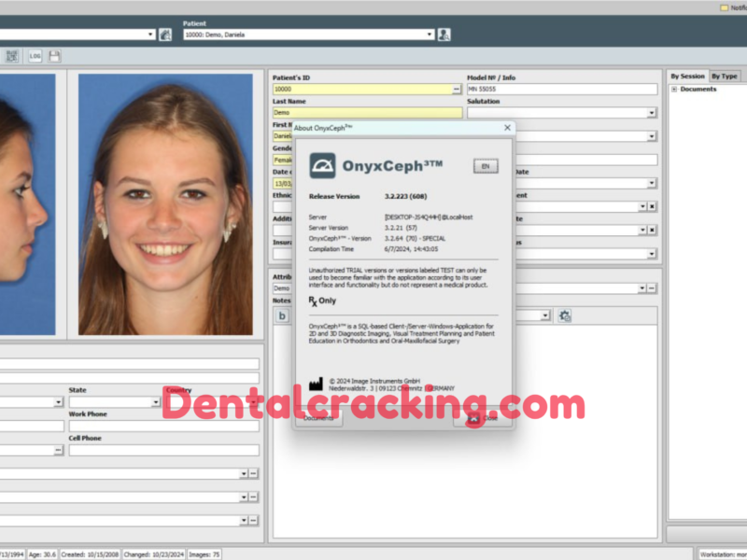Click the QR code scanner icon in the toolbar
This screenshot has height=560, width=747.
[x=12, y=56]
